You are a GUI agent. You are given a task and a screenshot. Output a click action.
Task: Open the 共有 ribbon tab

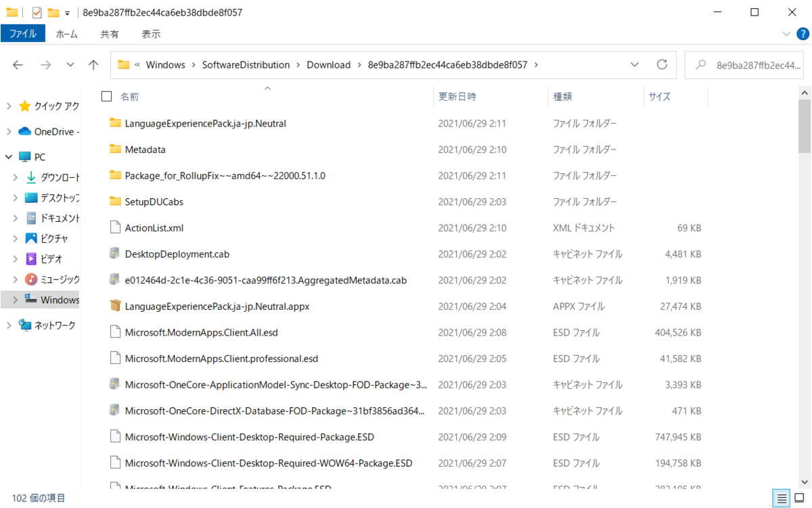click(x=110, y=34)
